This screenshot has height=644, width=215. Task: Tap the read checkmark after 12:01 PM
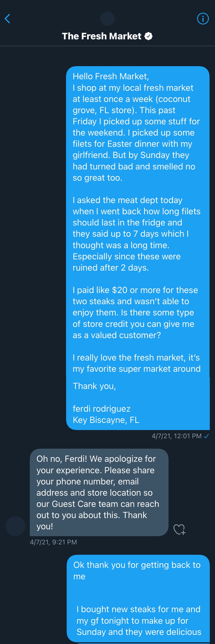point(207,436)
